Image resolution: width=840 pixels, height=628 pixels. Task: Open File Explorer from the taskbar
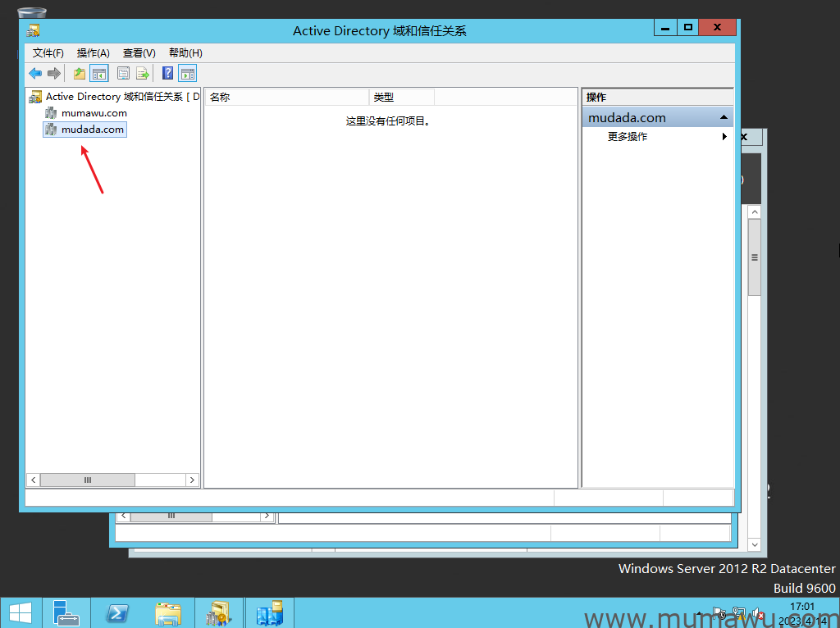(x=168, y=612)
